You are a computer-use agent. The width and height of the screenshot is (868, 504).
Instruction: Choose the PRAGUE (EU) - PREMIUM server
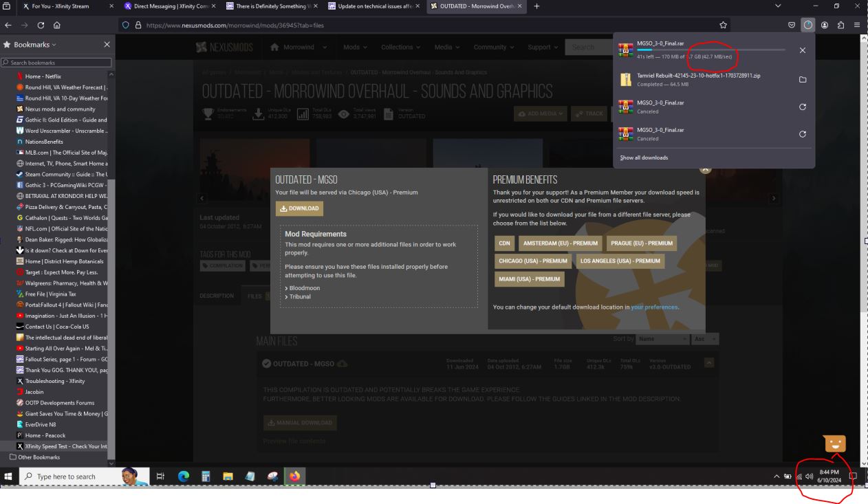642,243
